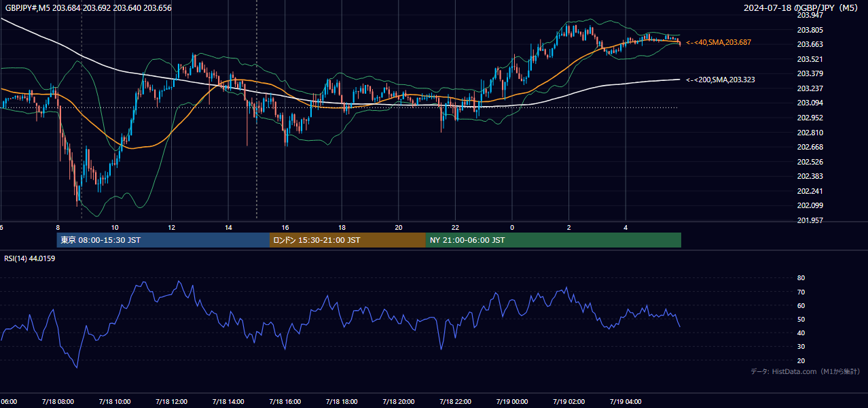868x408 pixels.
Task: Select the ロンドン 15:30-21:00 JST session bar
Action: click(x=348, y=240)
